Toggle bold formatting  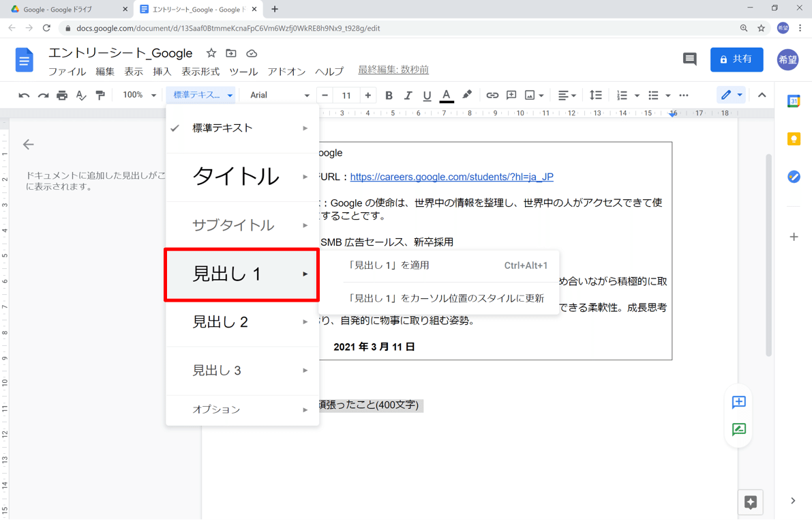pyautogui.click(x=389, y=95)
